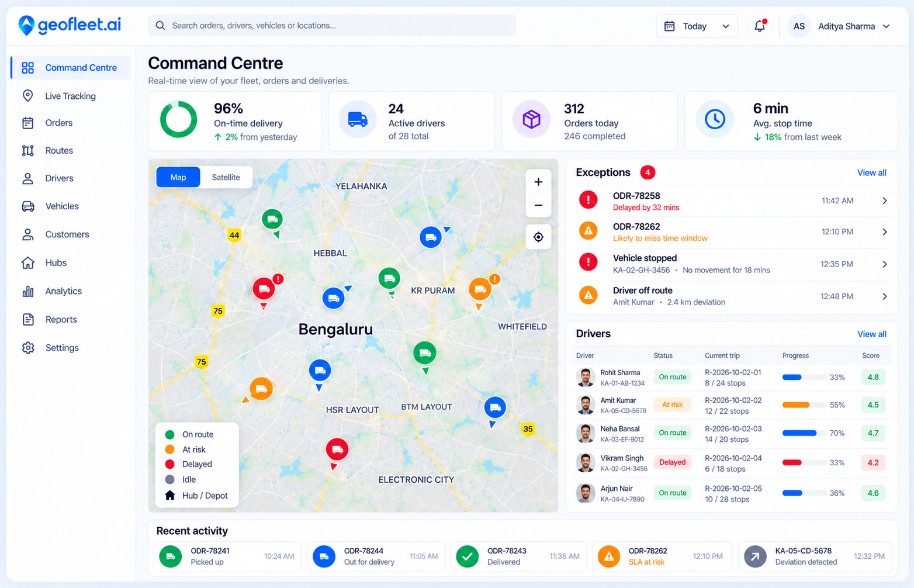This screenshot has height=588, width=914.
Task: Zoom in on the map with plus button
Action: tap(538, 182)
